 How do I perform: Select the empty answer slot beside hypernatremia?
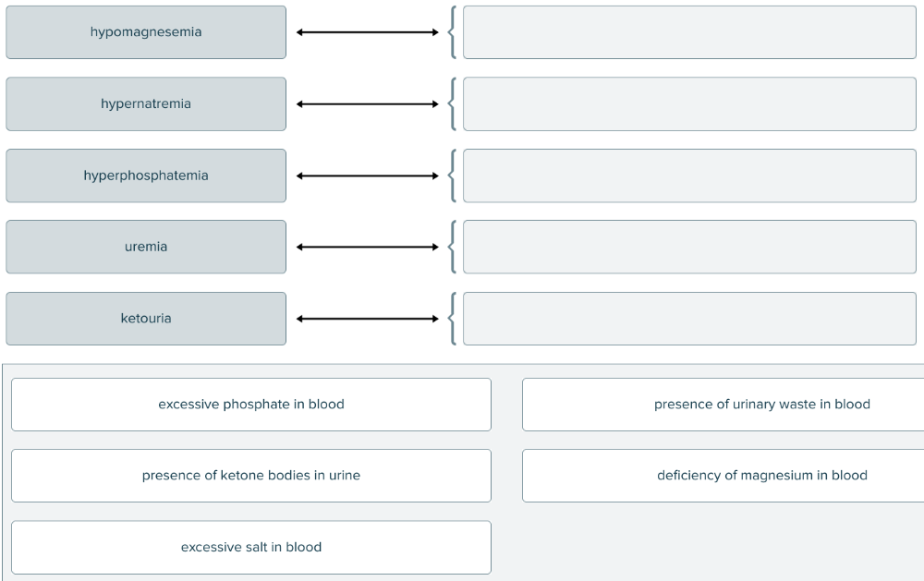tap(689, 103)
